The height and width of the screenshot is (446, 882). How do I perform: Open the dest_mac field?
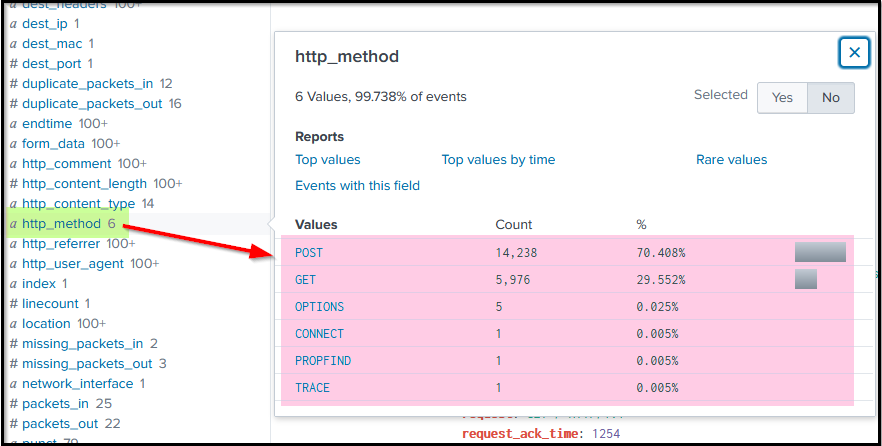pos(52,44)
